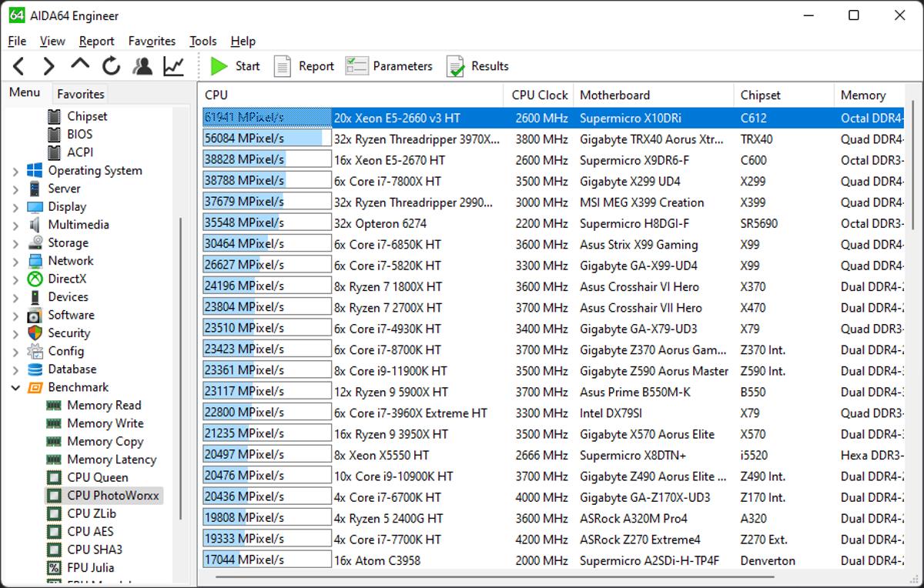This screenshot has width=924, height=588.
Task: Open the FPU Julia benchmark item
Action: coord(90,567)
